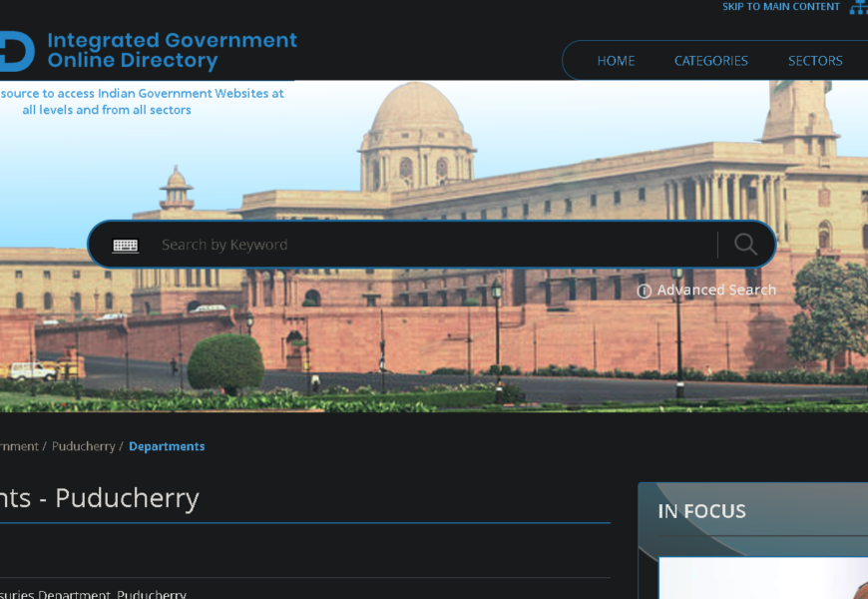Screen dimensions: 868x599
Task: Click the IN FOCUS panel heading
Action: coord(701,511)
